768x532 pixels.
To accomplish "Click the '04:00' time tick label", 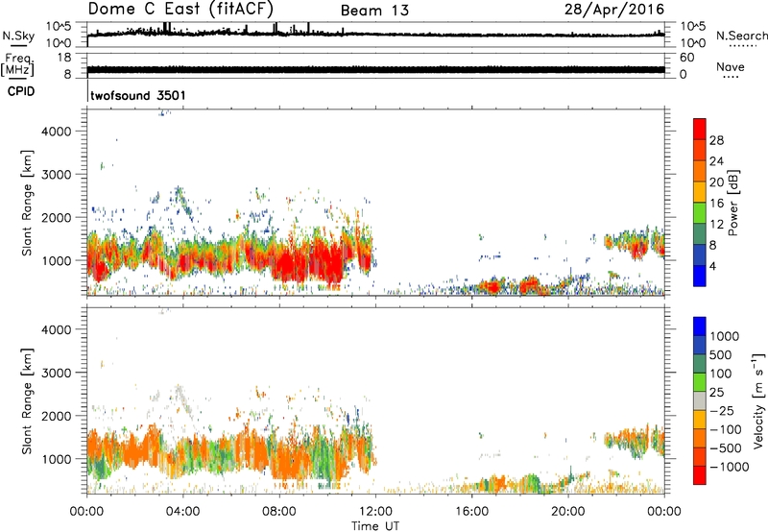I will (182, 512).
